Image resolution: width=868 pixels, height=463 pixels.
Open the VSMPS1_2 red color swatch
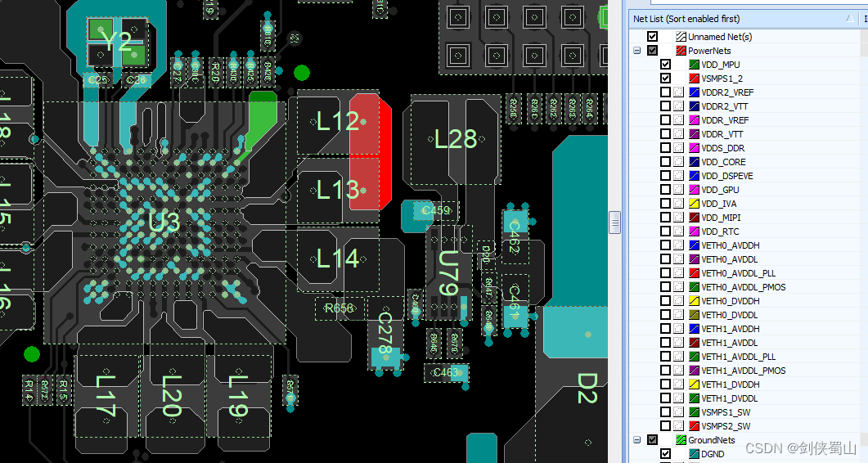tap(695, 78)
